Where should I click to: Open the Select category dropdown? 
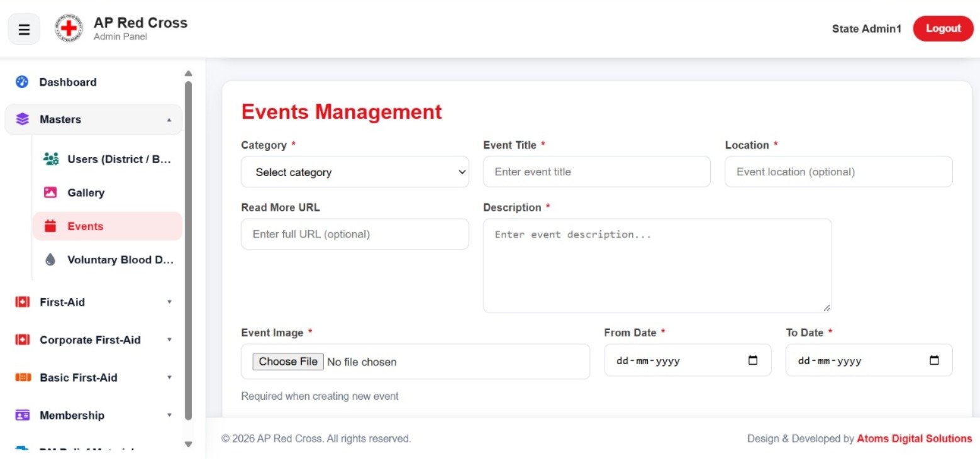click(355, 172)
